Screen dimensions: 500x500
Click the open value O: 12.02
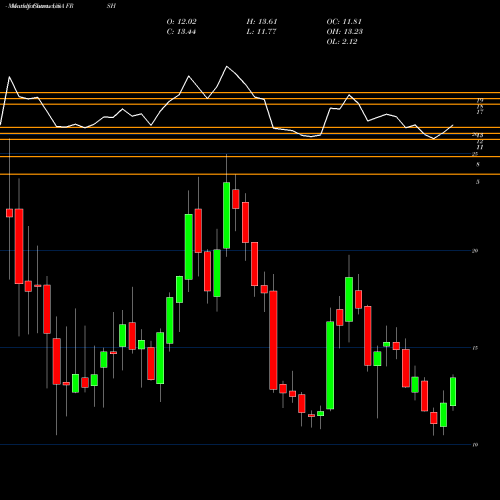pyautogui.click(x=181, y=22)
